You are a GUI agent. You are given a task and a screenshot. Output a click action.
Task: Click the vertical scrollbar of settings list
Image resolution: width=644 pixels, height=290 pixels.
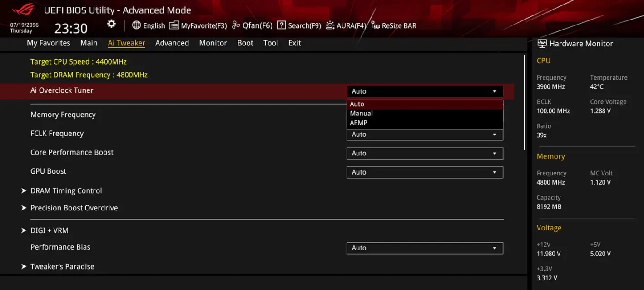[525, 102]
